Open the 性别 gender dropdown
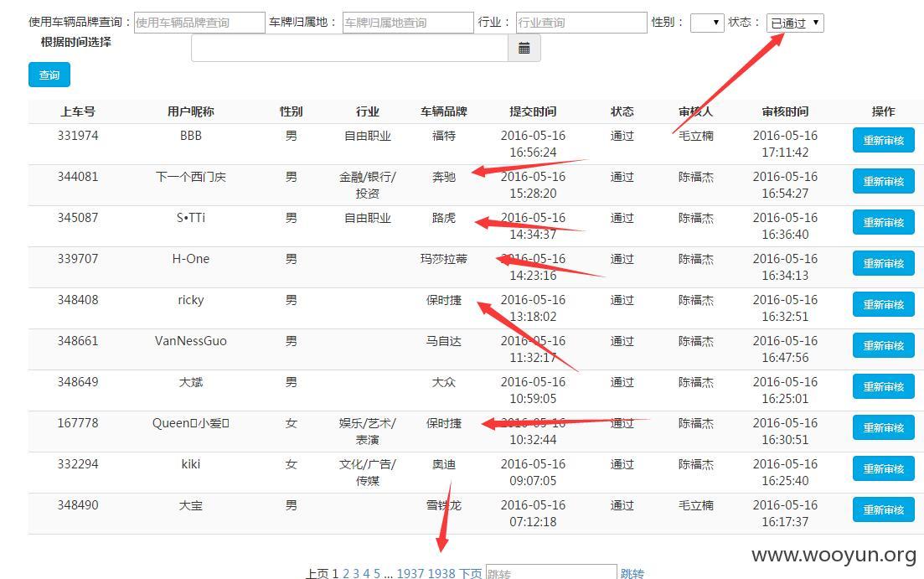Viewport: 924px width, 579px height. pyautogui.click(x=706, y=23)
